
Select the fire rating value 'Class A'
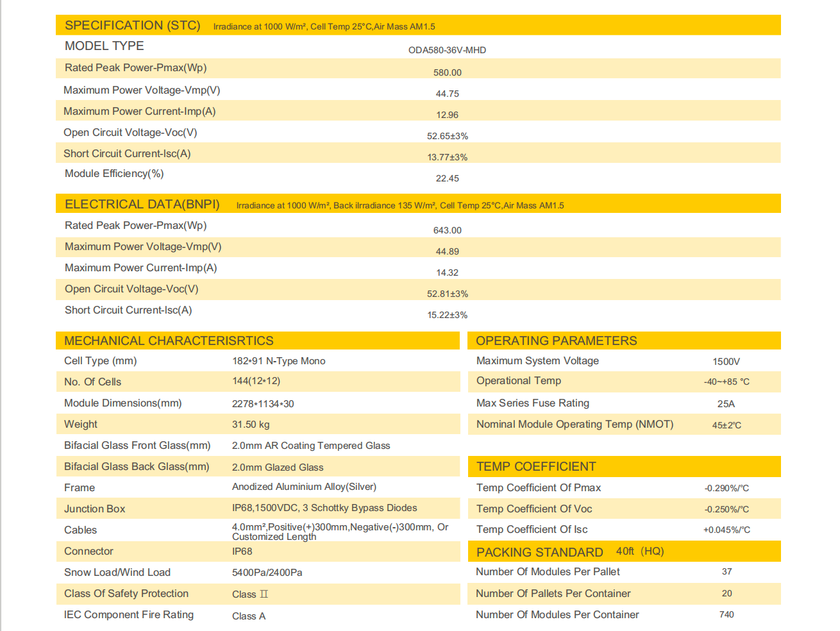[249, 616]
